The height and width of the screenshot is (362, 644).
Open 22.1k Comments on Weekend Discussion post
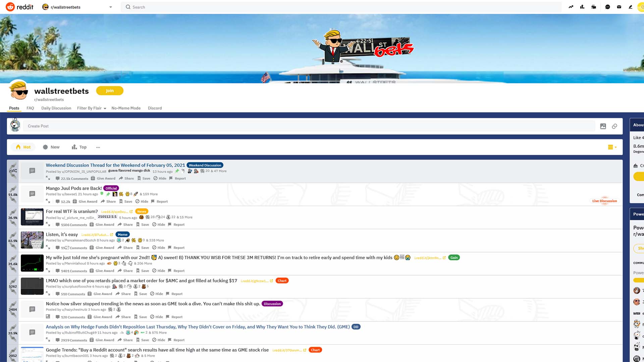[x=72, y=178]
